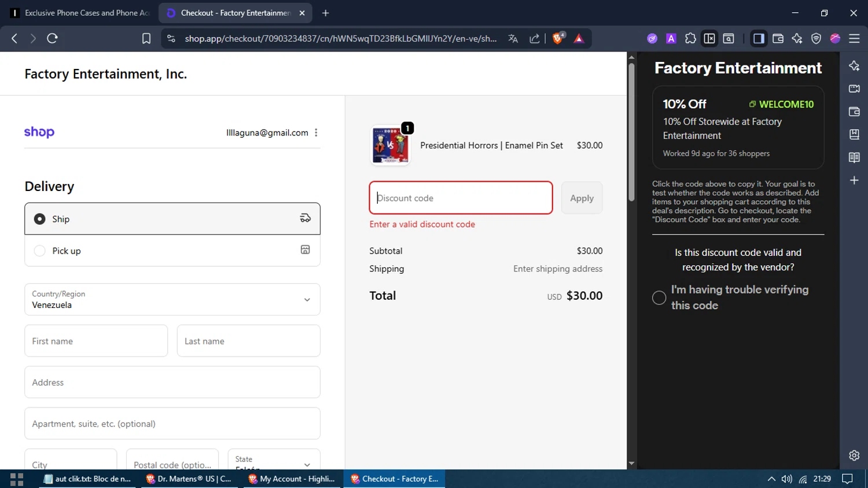Copy the WELCOME10 discount code

tap(781, 104)
